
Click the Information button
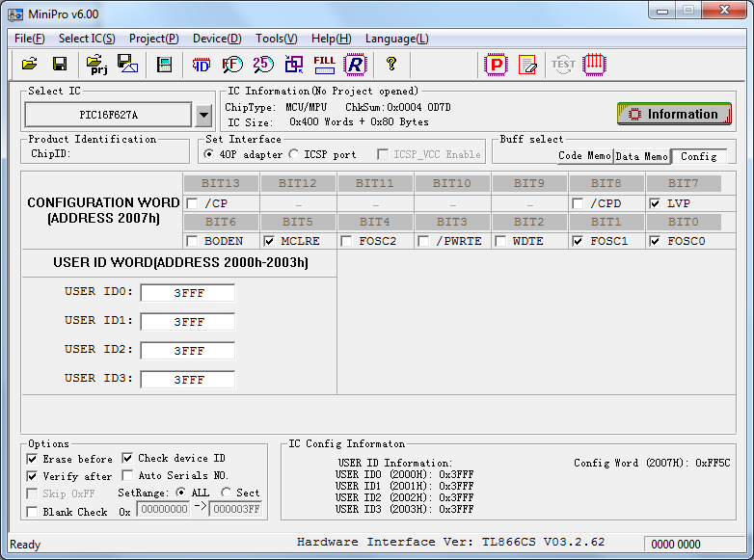(674, 114)
